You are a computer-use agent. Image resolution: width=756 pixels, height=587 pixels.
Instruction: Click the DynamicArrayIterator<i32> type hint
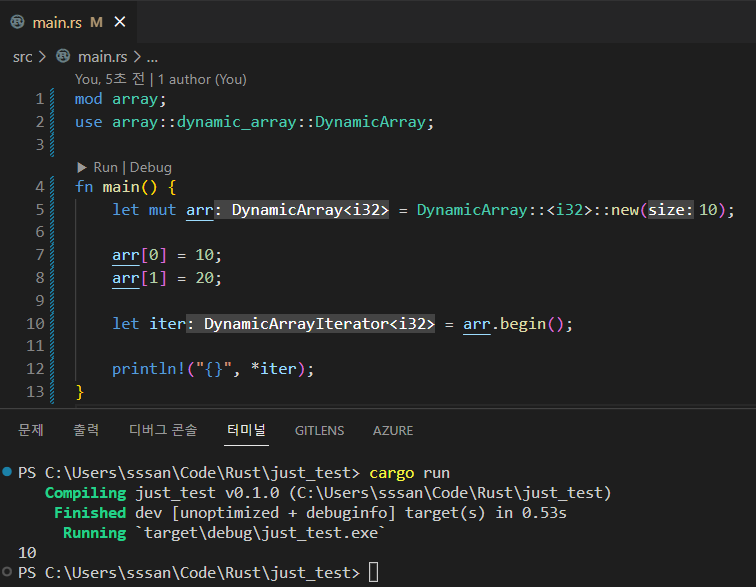pos(318,324)
